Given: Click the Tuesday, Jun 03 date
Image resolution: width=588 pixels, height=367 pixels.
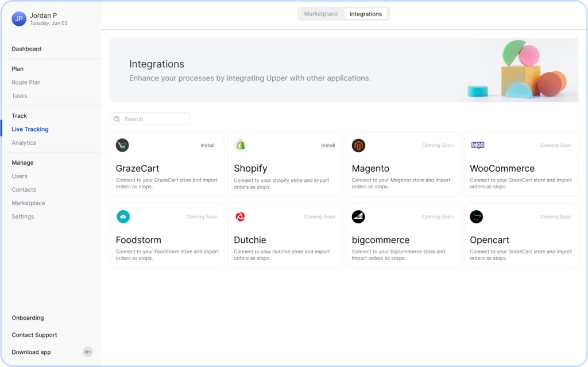Looking at the screenshot, I should point(49,23).
